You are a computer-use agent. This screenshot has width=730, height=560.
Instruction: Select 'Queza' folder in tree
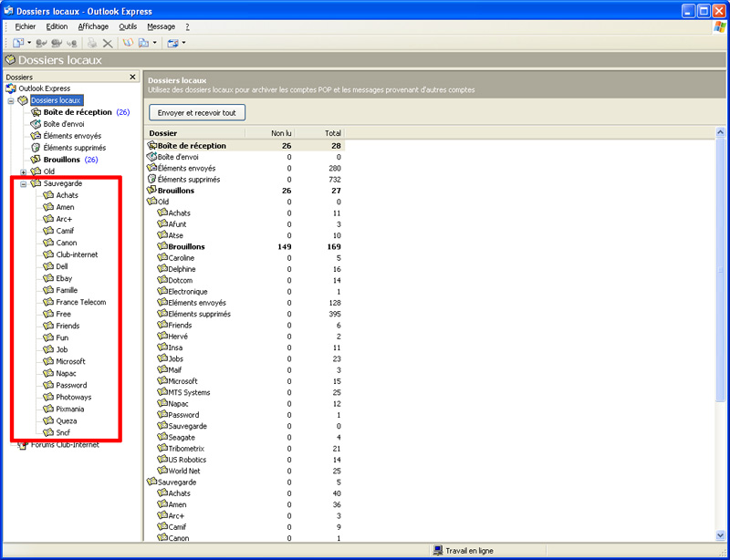tap(67, 420)
